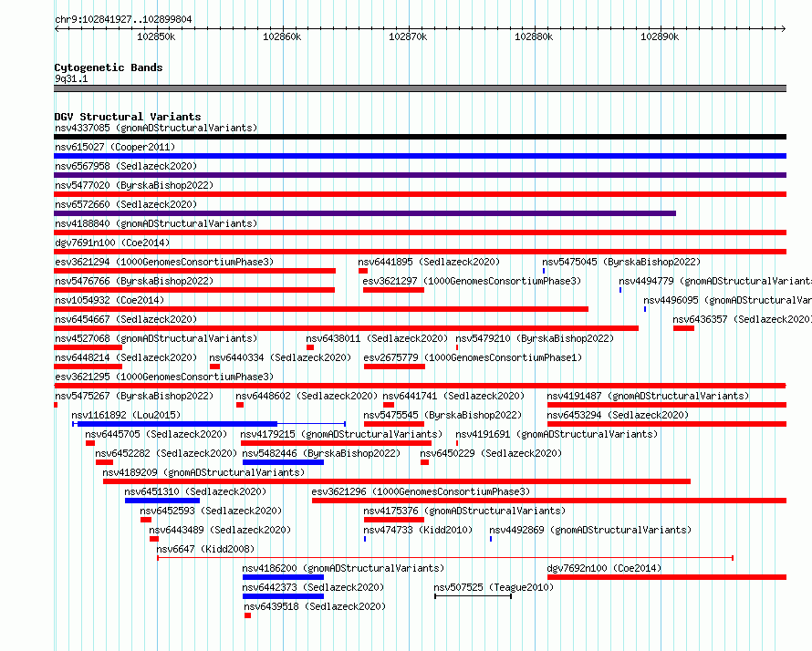Click nsv4186200 gnomAD variant label

[343, 568]
